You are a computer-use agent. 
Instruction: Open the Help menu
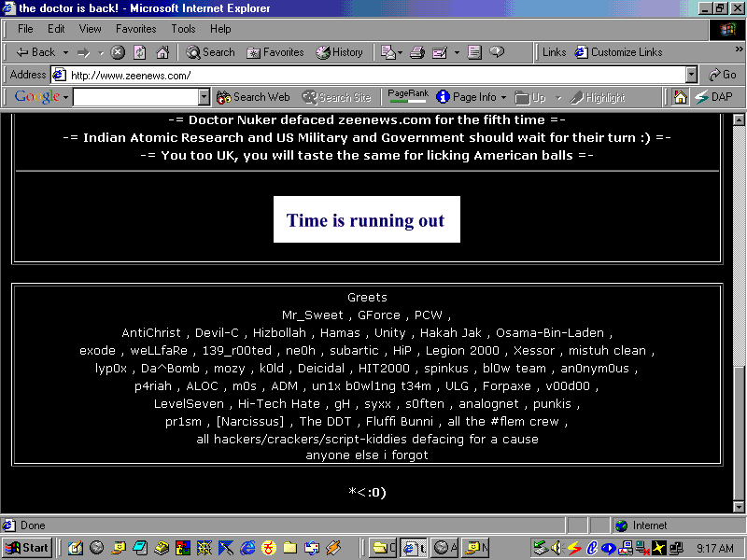coord(220,29)
